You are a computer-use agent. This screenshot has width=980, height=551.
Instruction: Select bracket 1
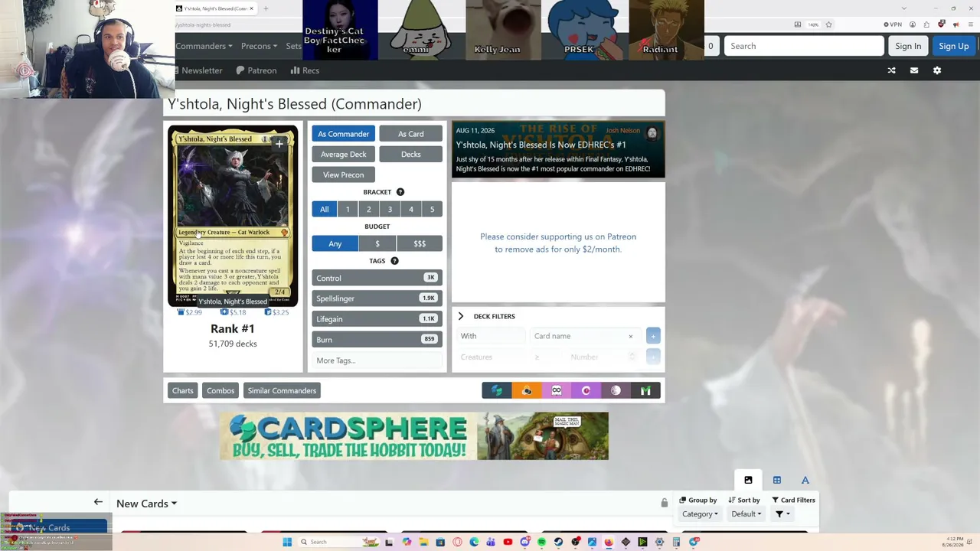348,209
